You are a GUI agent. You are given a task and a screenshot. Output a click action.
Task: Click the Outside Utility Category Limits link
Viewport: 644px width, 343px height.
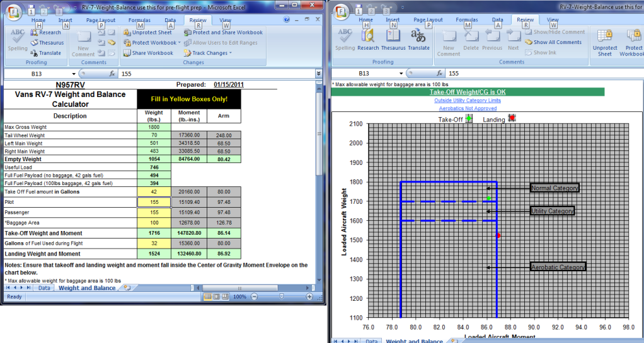(x=468, y=100)
